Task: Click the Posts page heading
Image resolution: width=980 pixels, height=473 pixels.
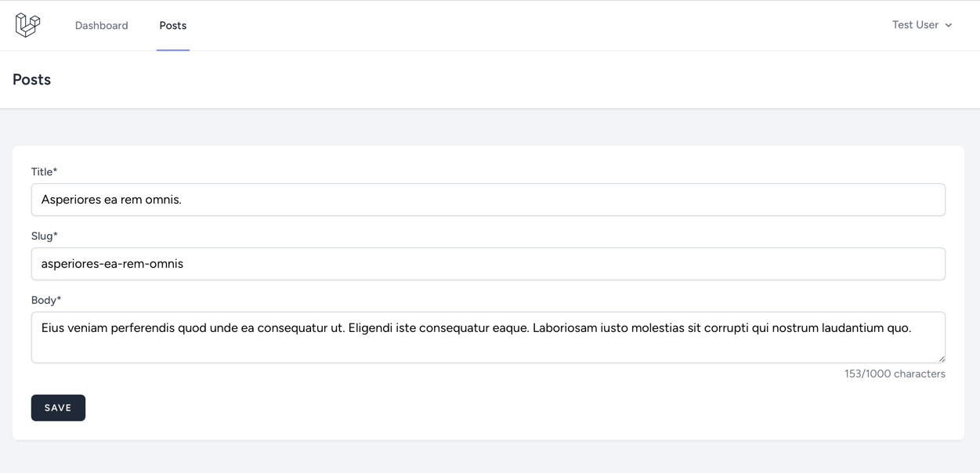Action: (31, 80)
